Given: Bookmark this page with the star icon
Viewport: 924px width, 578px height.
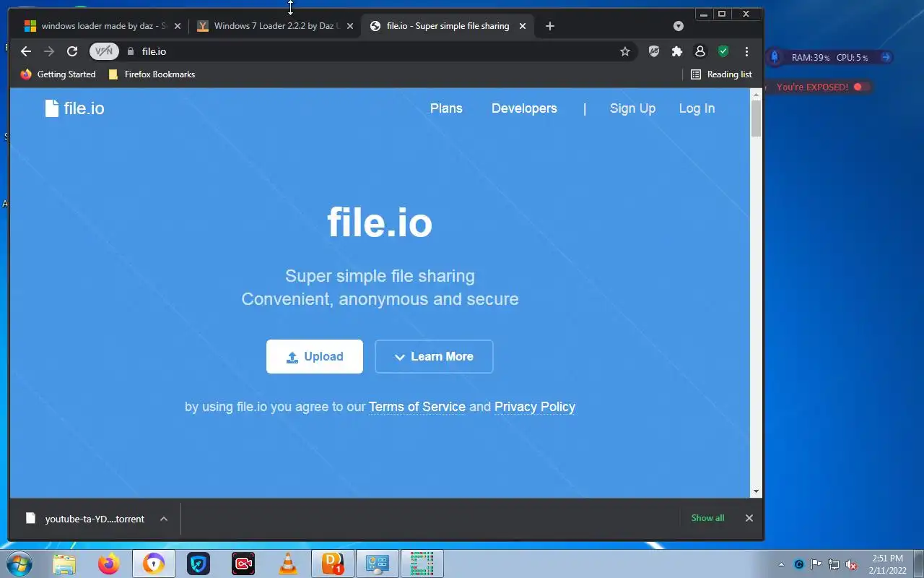Looking at the screenshot, I should [x=625, y=51].
